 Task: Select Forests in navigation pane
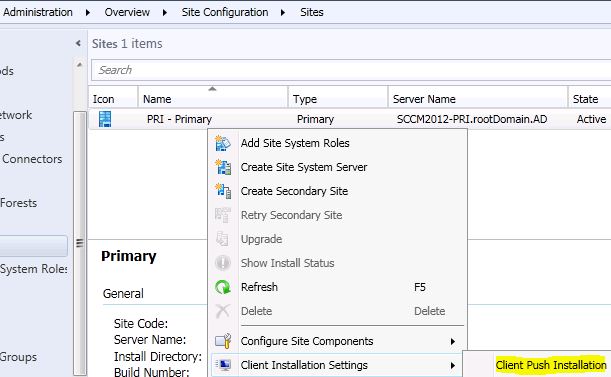tap(19, 203)
